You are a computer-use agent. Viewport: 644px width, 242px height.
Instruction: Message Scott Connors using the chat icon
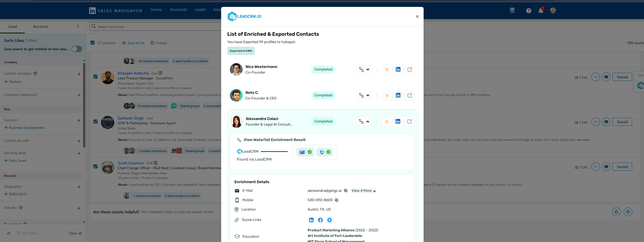(x=606, y=167)
